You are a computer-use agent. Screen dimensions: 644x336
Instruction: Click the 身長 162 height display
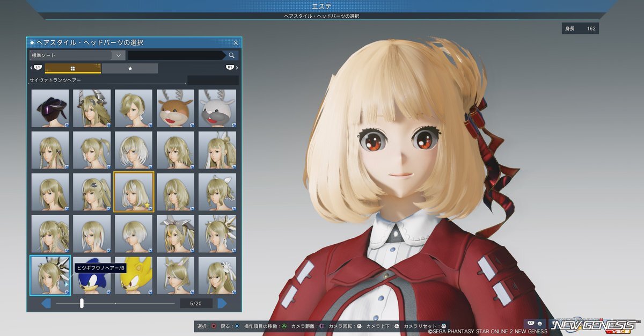pyautogui.click(x=580, y=28)
